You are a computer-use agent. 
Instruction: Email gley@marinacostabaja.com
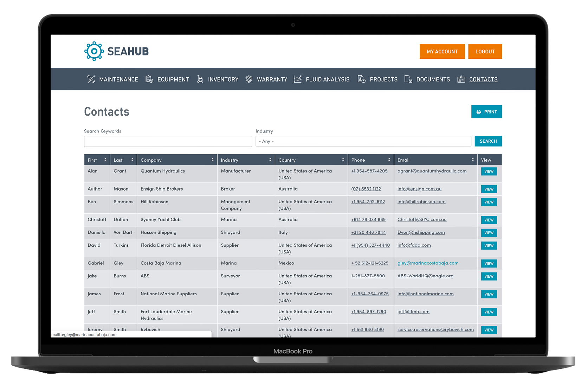pos(428,263)
